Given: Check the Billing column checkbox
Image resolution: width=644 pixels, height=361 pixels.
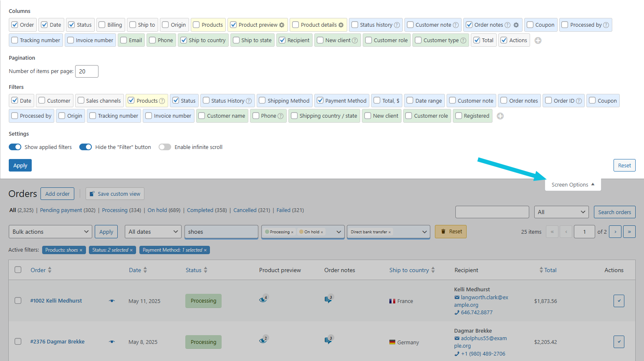Looking at the screenshot, I should [101, 25].
